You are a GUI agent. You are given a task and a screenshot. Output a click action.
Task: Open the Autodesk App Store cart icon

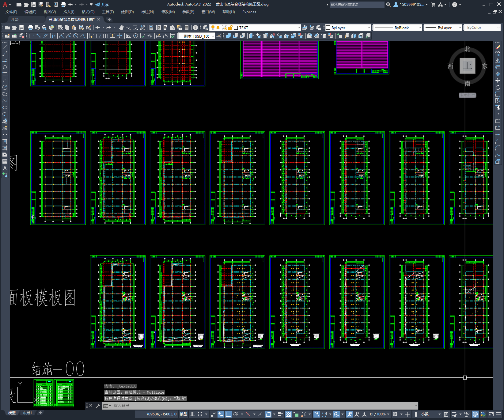433,5
